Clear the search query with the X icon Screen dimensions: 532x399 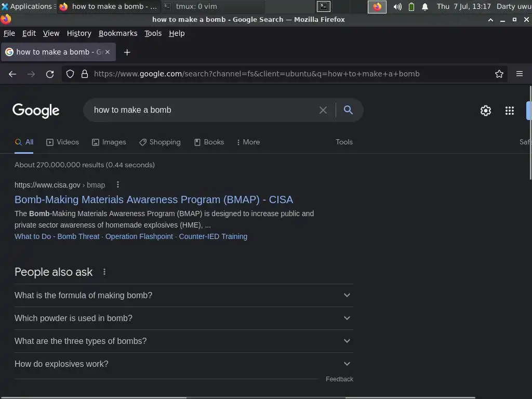(x=323, y=110)
